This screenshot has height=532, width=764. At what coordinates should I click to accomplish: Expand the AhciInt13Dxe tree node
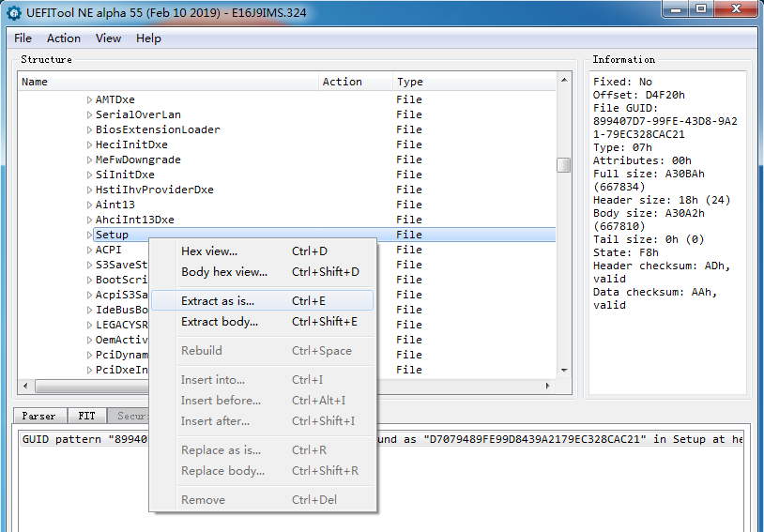89,220
